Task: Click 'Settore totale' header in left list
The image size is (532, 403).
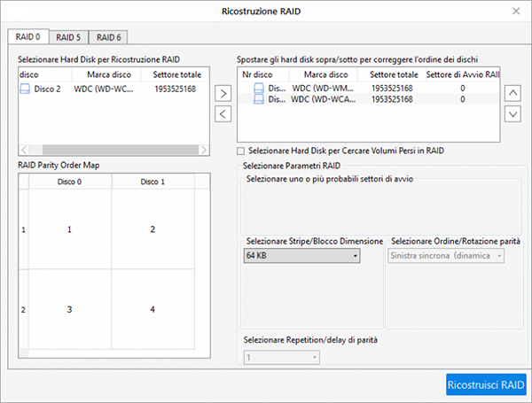Action: coord(175,74)
